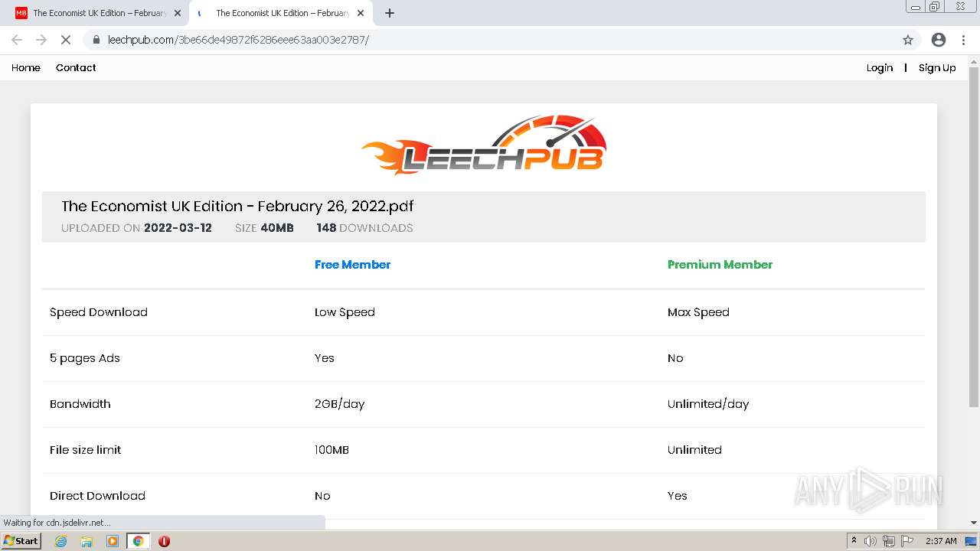Go to the Home page link
This screenshot has width=980, height=551.
click(x=26, y=67)
